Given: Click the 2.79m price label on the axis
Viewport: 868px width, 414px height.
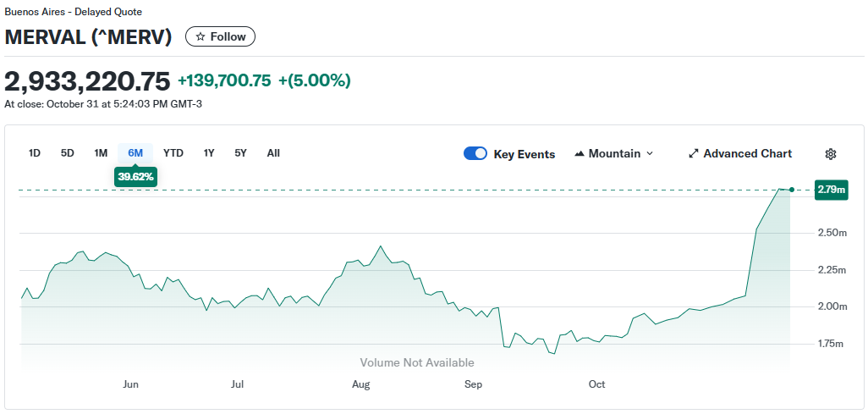Looking at the screenshot, I should coord(831,190).
